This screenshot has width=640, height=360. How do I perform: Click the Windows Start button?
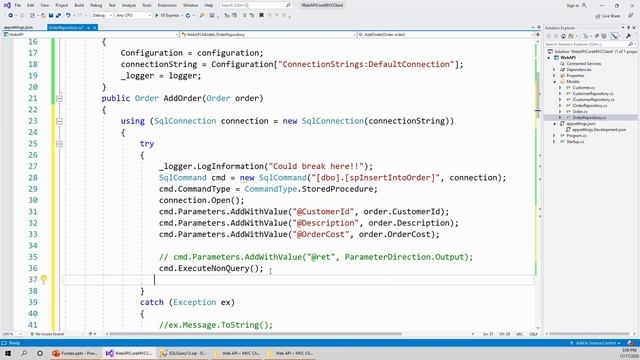point(8,353)
